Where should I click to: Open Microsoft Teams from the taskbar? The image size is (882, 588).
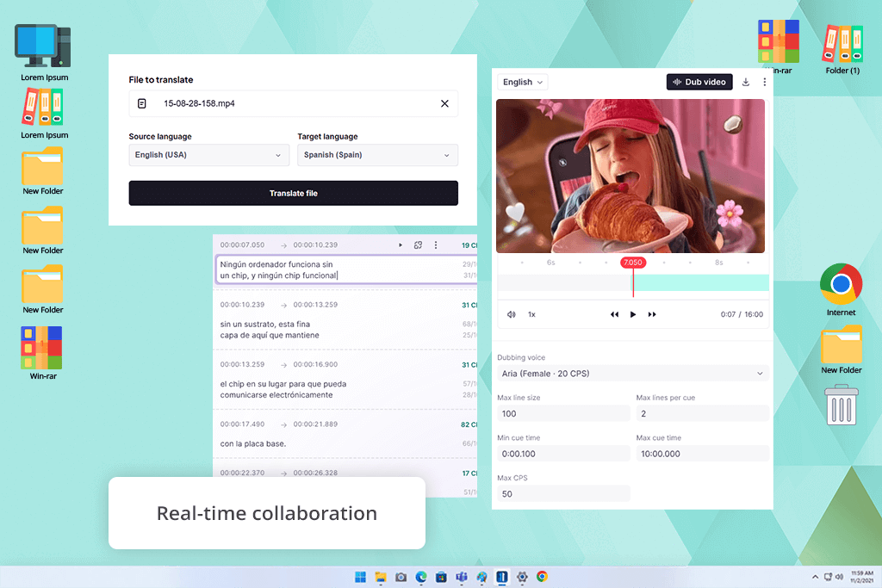click(462, 577)
